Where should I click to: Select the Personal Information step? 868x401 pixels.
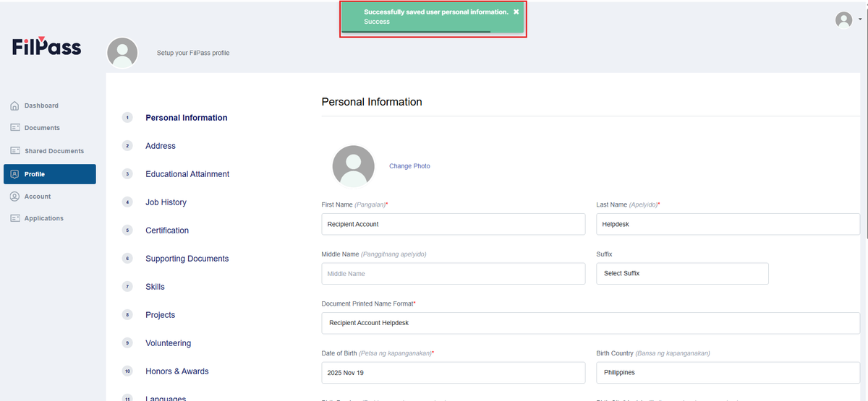[x=186, y=118]
